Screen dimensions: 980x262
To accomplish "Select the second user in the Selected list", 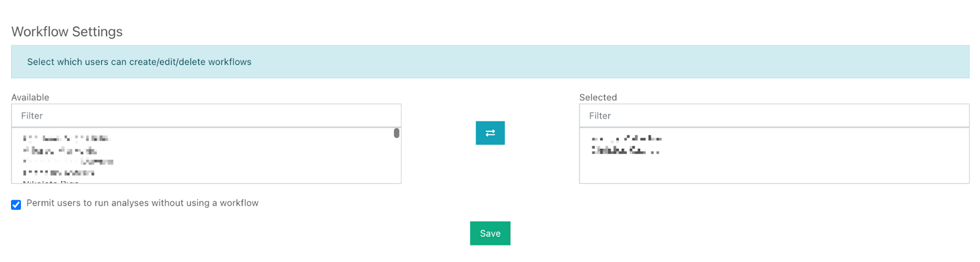I will pyautogui.click(x=625, y=151).
